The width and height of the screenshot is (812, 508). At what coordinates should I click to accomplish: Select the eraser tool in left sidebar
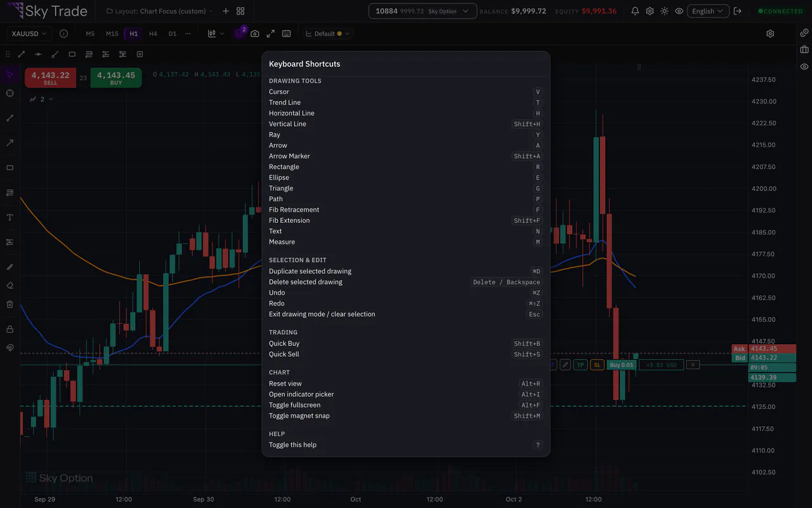10,285
